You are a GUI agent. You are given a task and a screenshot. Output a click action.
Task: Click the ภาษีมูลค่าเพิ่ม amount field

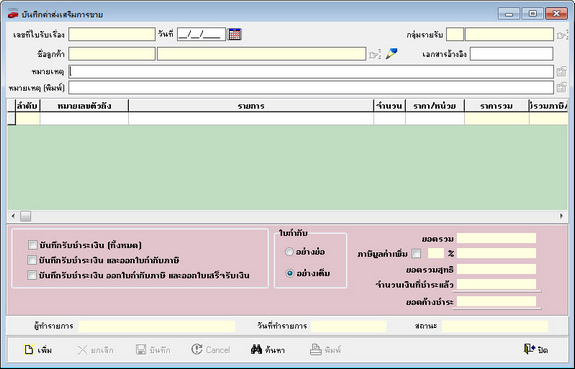[496, 253]
